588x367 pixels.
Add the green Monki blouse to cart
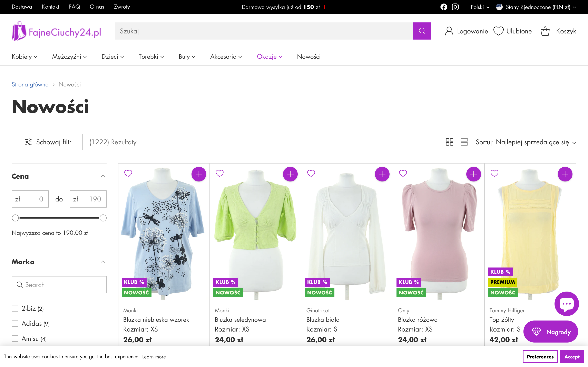click(290, 174)
